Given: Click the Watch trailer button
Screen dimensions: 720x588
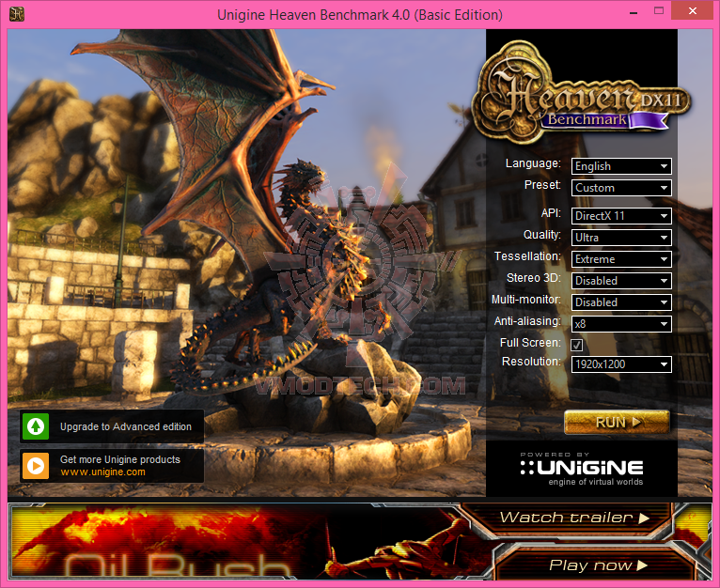Looking at the screenshot, I should pyautogui.click(x=574, y=518).
